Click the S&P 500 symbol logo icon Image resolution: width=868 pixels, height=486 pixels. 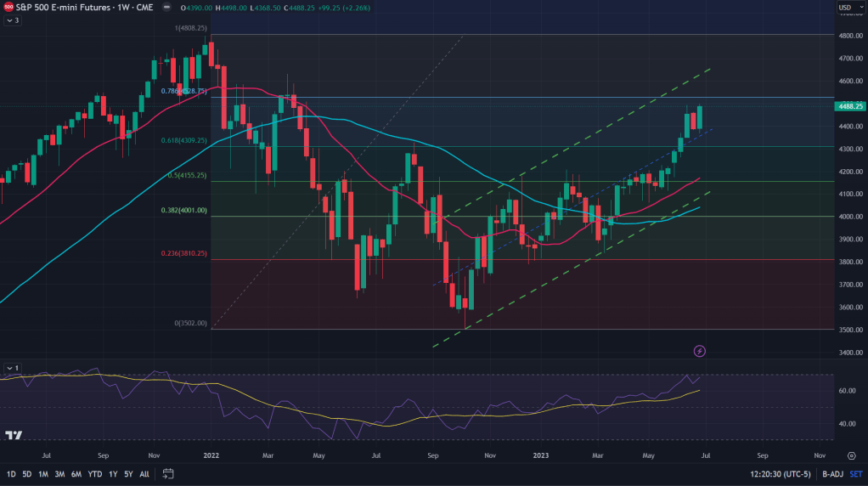pyautogui.click(x=8, y=6)
